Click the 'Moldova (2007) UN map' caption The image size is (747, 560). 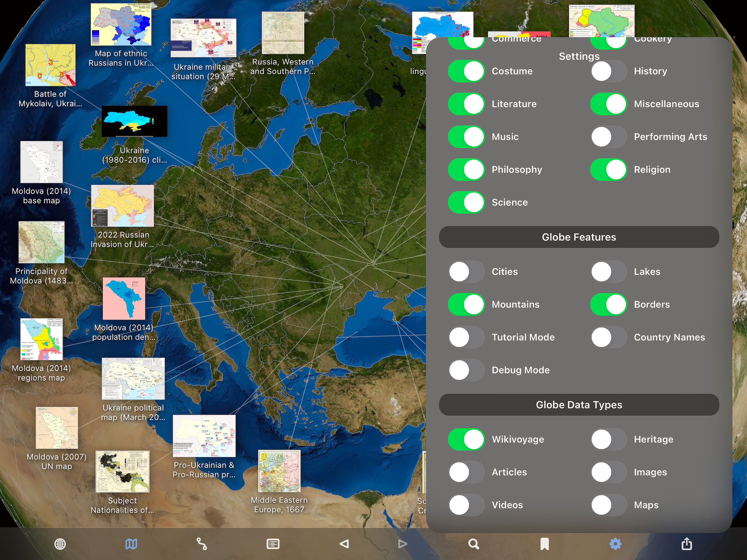pyautogui.click(x=57, y=461)
